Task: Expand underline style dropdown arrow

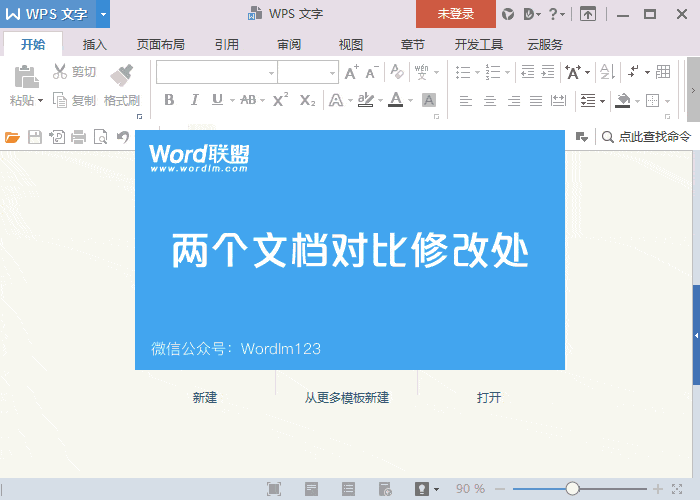Action: [232, 100]
